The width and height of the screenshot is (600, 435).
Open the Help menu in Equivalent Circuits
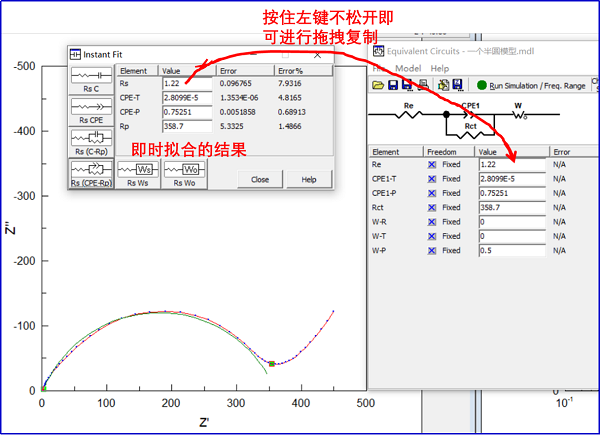pos(440,68)
